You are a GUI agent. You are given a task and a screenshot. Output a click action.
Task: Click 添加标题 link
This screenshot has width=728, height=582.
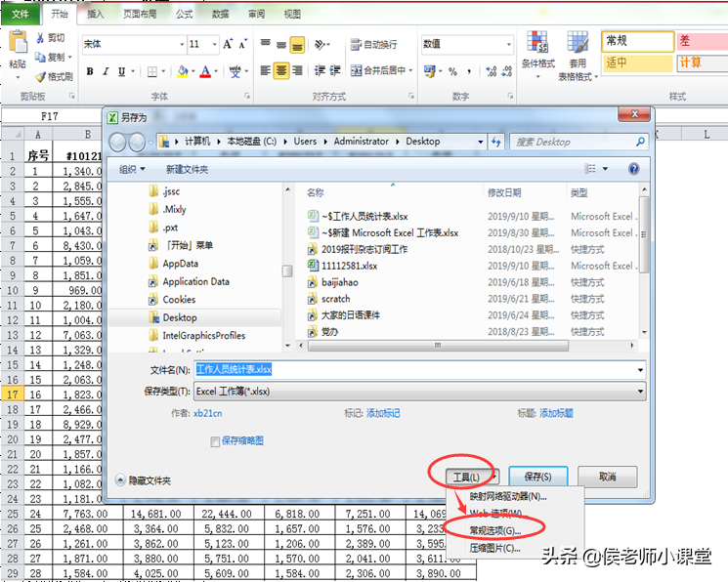point(556,413)
